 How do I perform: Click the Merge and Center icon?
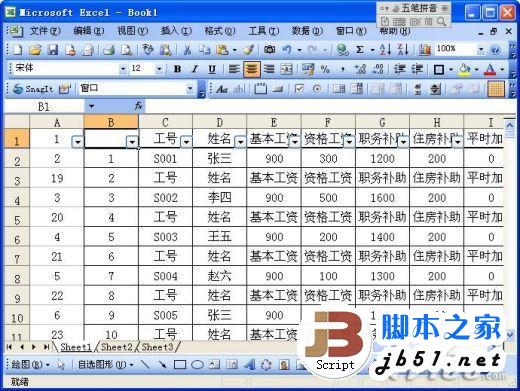[287, 69]
